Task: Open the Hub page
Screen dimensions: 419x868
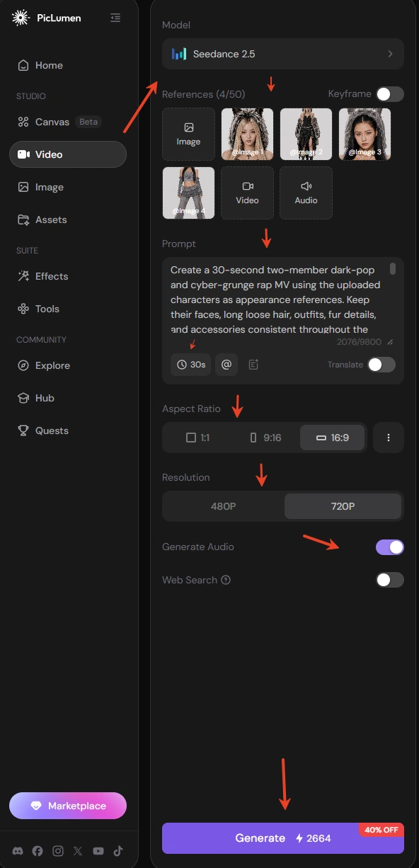Action: coord(68,398)
